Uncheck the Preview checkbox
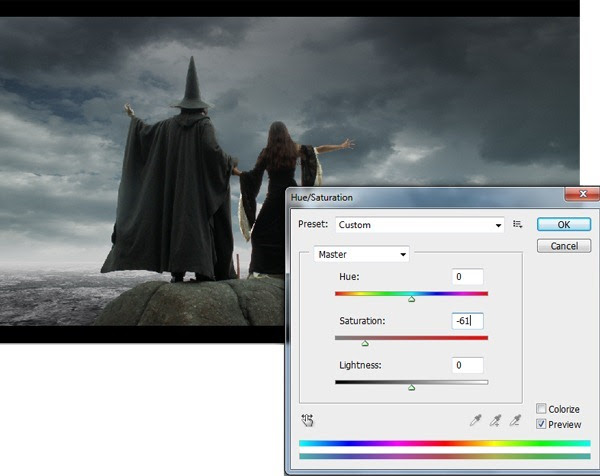Viewport: 600px width, 476px height. [x=541, y=424]
